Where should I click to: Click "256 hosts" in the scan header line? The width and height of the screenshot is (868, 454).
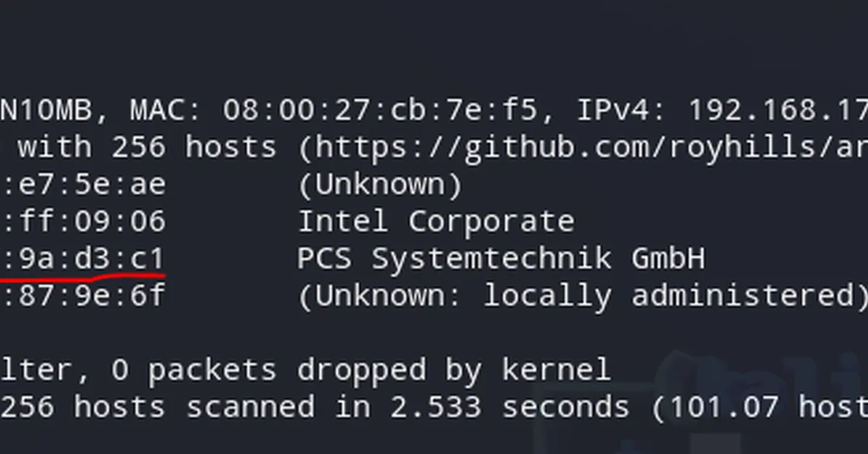(194, 147)
